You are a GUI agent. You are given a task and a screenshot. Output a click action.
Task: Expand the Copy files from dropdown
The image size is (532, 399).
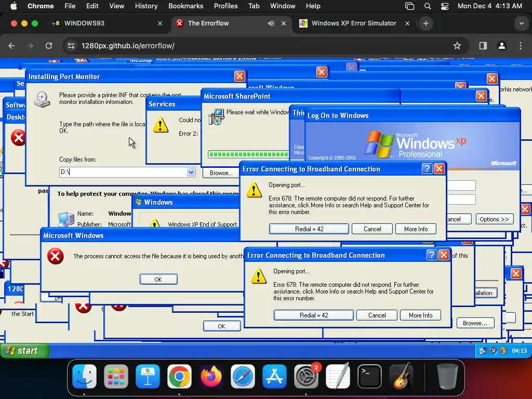coord(191,172)
